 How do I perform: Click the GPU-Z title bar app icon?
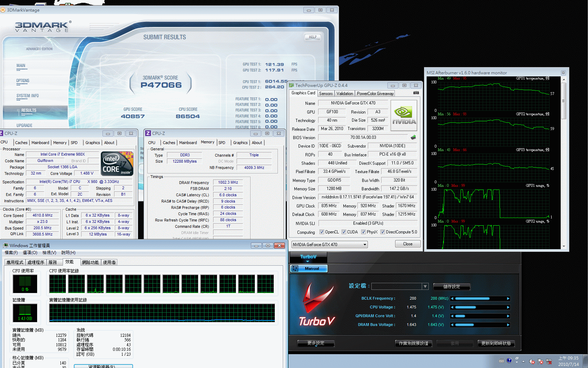click(x=292, y=85)
